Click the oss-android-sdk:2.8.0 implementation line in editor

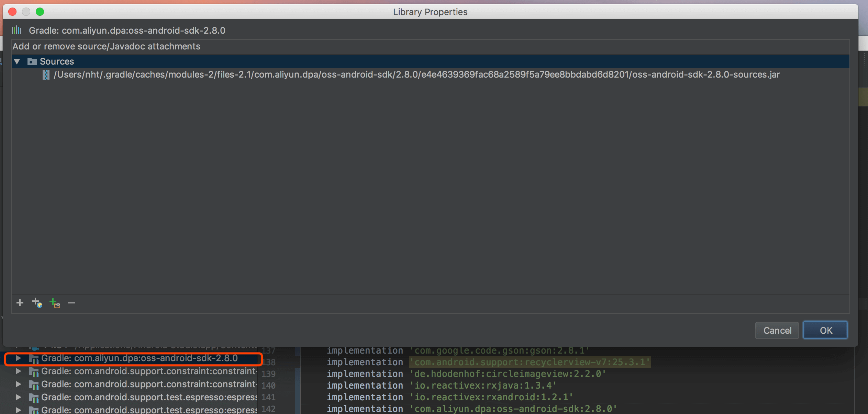point(472,409)
